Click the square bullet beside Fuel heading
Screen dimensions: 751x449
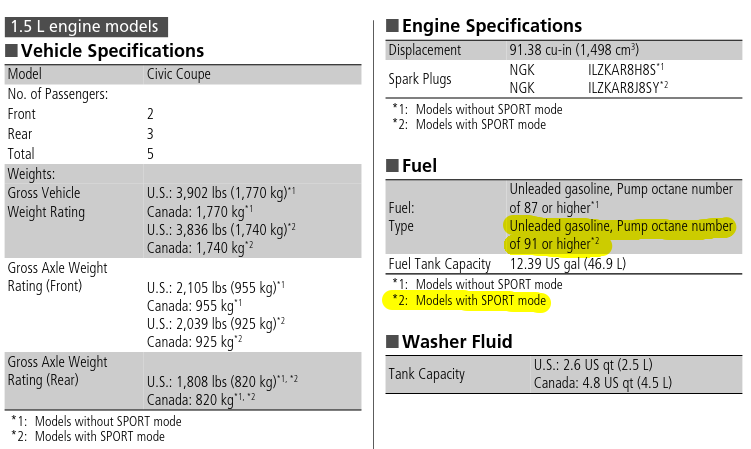(x=392, y=165)
